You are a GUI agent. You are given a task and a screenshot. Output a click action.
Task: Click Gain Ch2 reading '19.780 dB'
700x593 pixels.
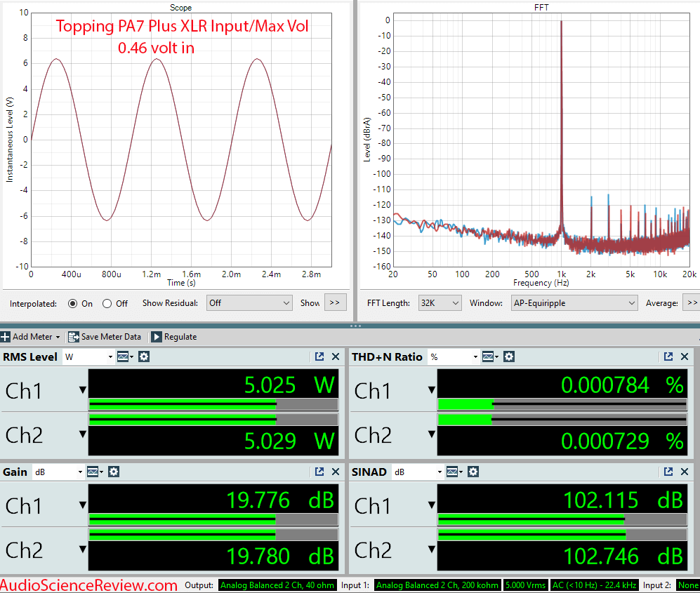280,556
